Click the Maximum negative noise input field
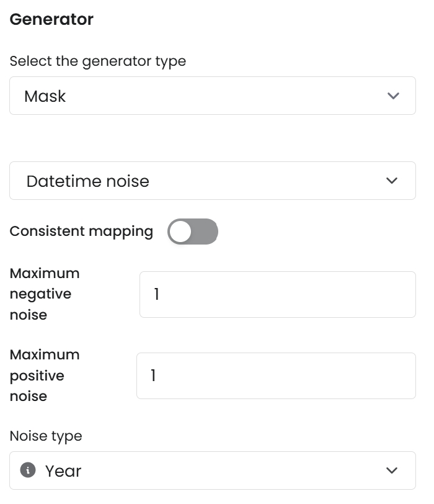 tap(277, 294)
